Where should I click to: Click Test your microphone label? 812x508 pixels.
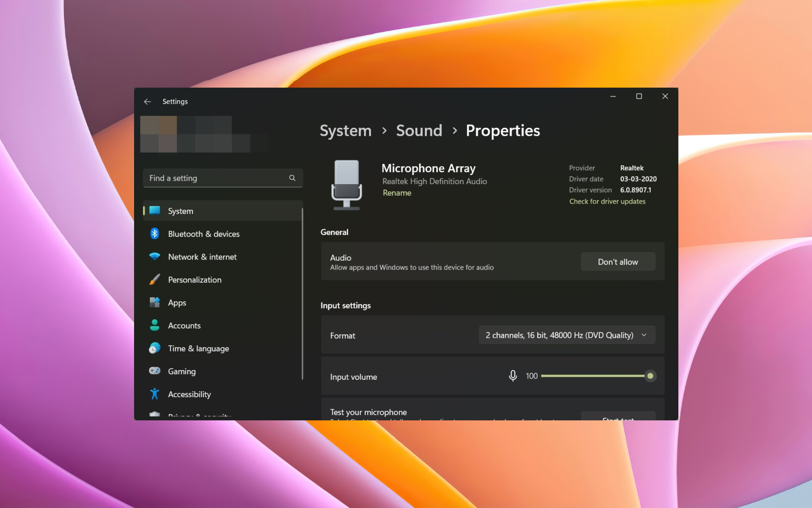click(368, 412)
